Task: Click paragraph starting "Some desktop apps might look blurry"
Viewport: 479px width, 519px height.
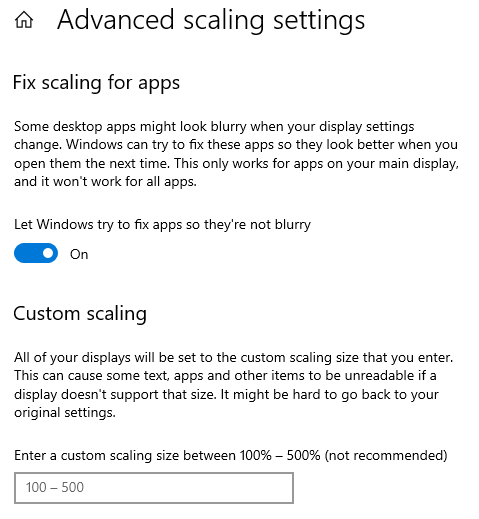Action: pyautogui.click(x=236, y=154)
